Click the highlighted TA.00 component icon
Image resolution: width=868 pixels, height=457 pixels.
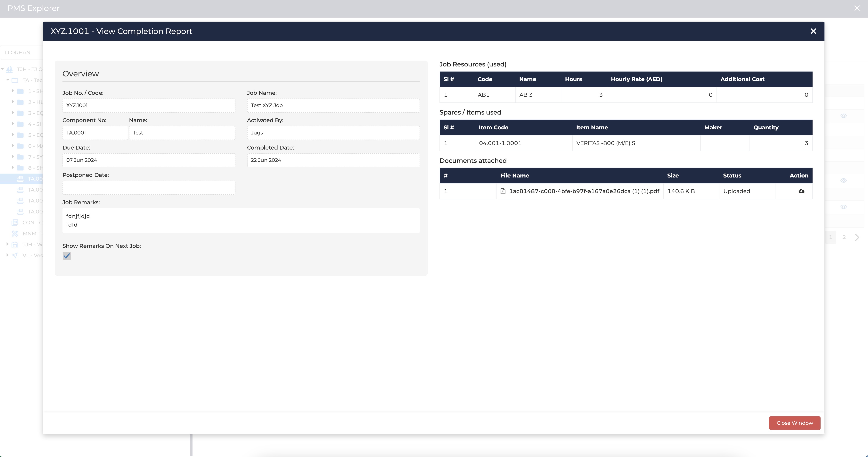pyautogui.click(x=20, y=179)
